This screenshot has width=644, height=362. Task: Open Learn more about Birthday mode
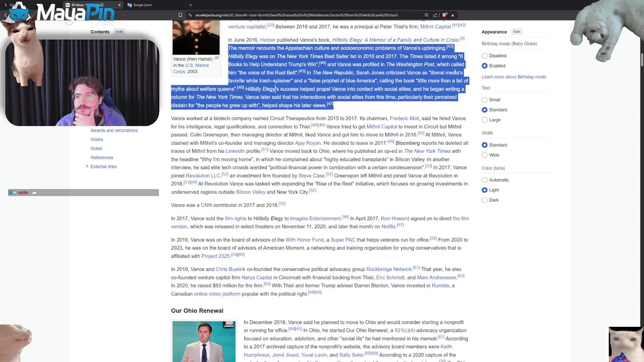tap(514, 77)
